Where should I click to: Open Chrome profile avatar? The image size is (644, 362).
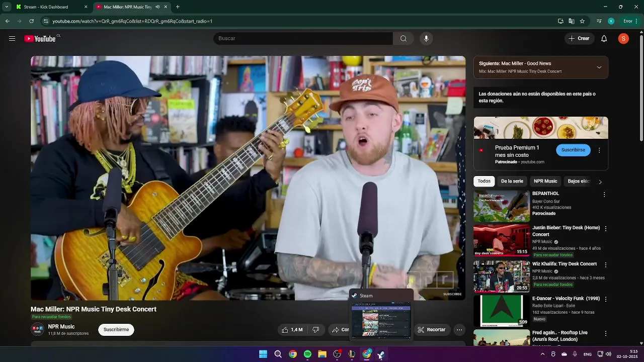coord(611,21)
